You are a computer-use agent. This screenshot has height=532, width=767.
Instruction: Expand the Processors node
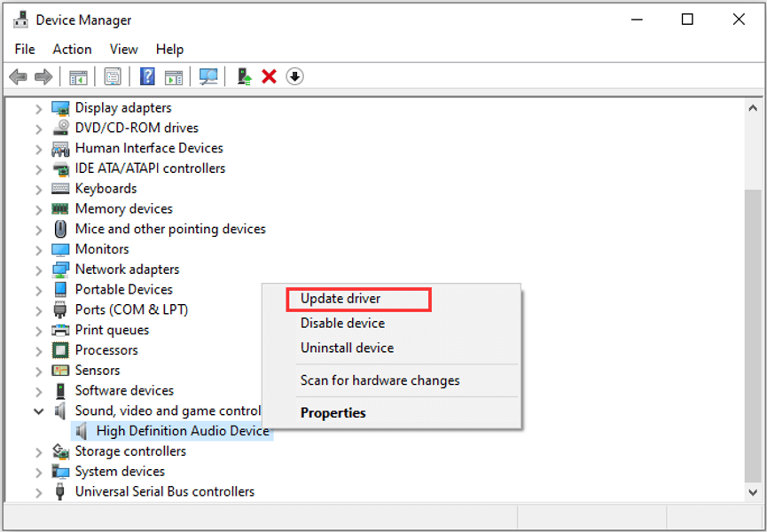click(x=39, y=351)
